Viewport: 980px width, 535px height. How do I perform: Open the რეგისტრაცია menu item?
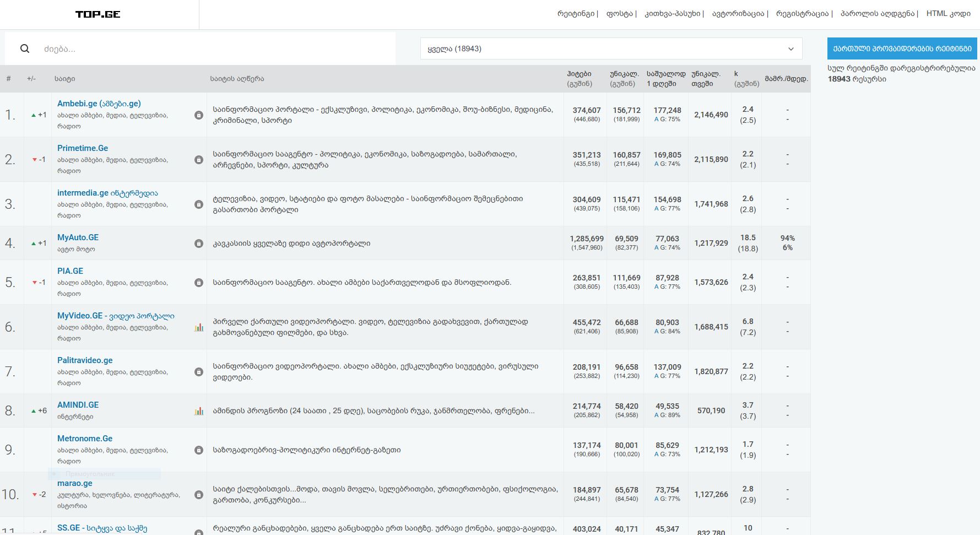[x=802, y=14]
